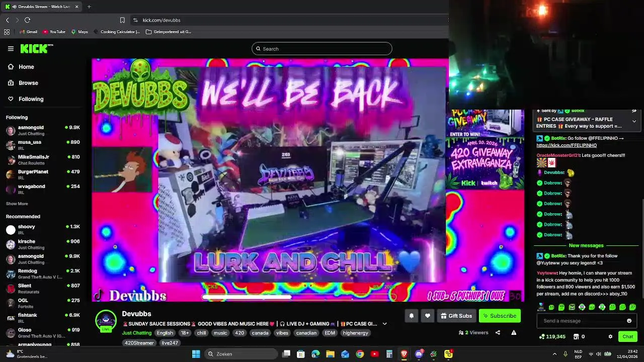Open Remdog recommended channel
Screen dimensions: 644x362
coord(43,274)
